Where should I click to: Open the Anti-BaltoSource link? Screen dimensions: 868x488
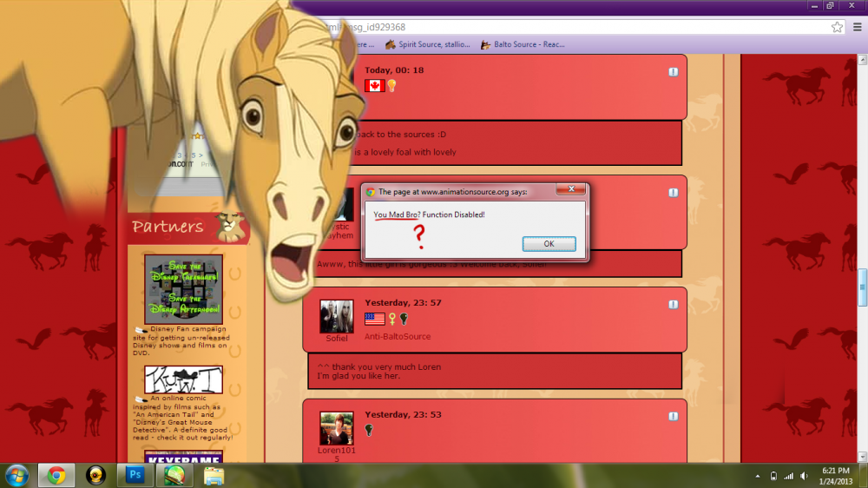point(398,336)
